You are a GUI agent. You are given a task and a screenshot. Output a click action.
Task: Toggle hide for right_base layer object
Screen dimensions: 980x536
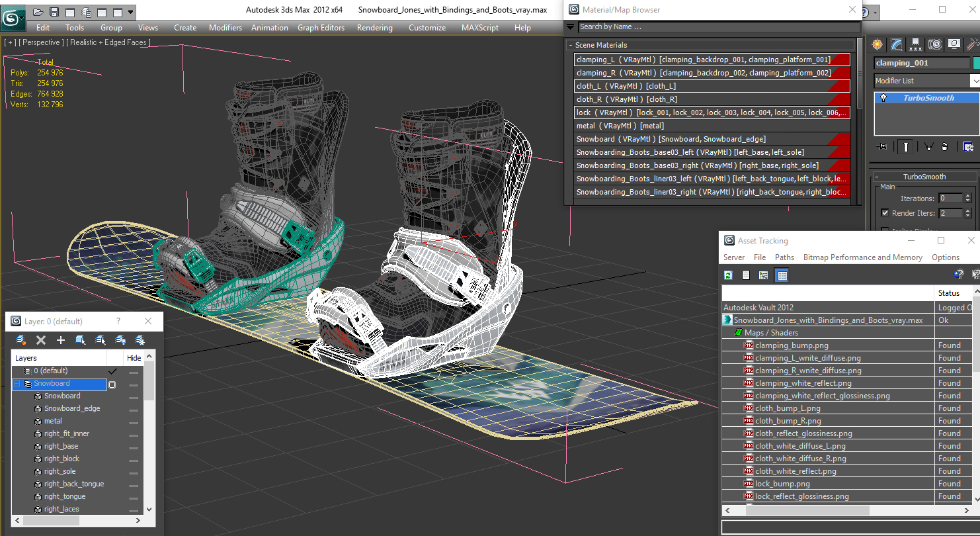click(134, 447)
